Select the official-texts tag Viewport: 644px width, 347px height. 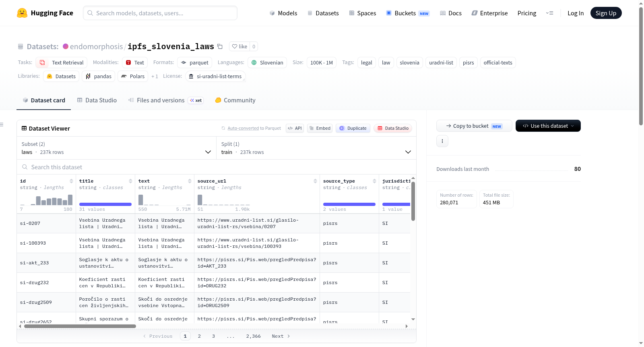498,62
